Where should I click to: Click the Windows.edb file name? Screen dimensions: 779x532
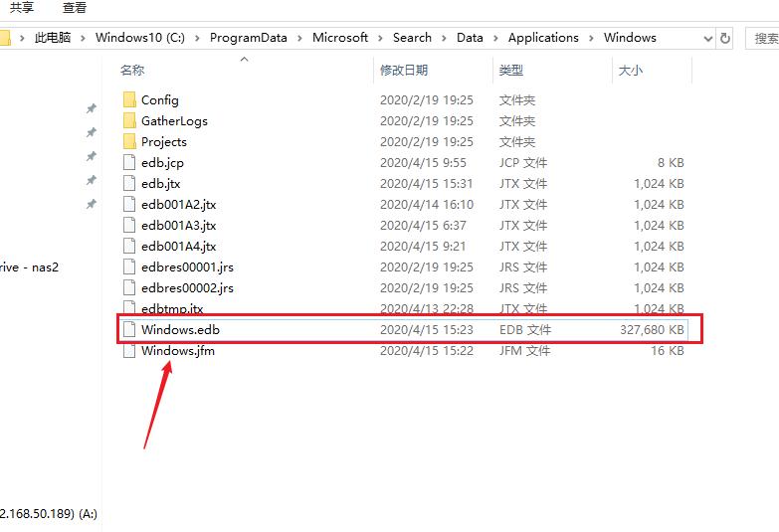pyautogui.click(x=180, y=329)
